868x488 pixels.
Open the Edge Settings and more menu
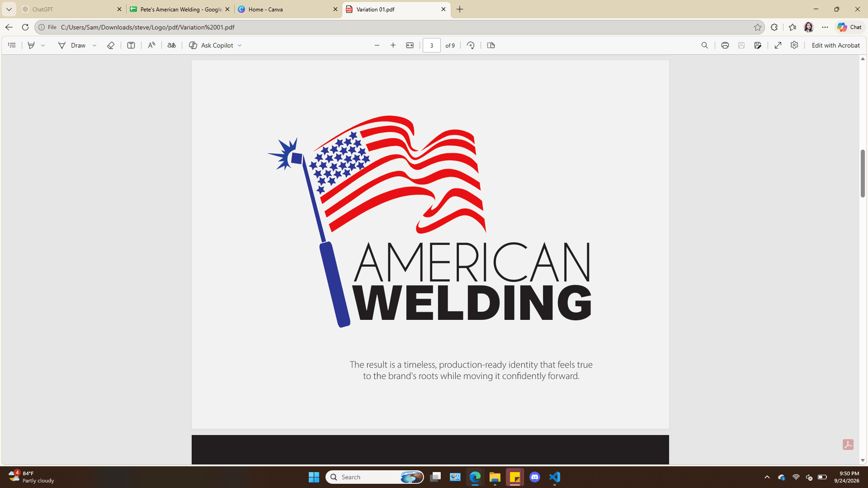point(825,27)
